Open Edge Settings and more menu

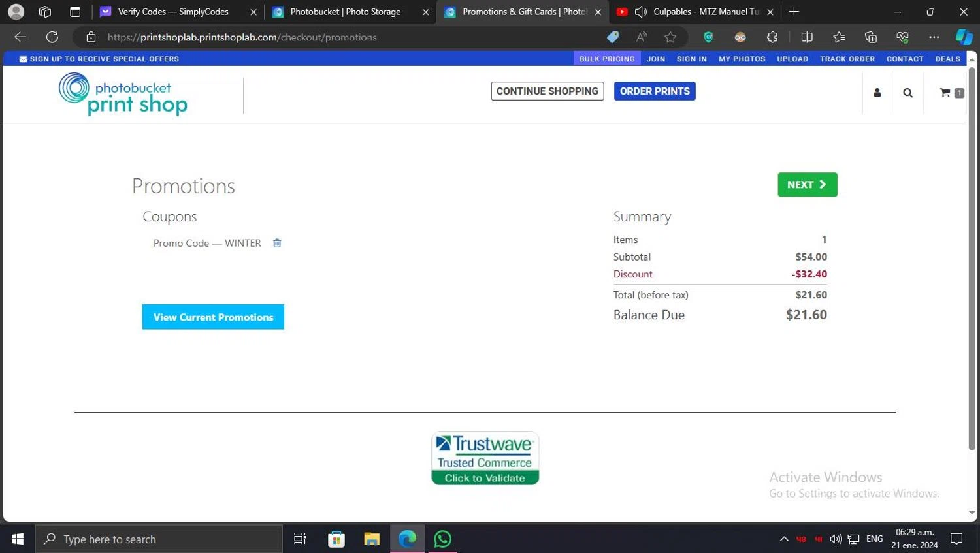[934, 37]
